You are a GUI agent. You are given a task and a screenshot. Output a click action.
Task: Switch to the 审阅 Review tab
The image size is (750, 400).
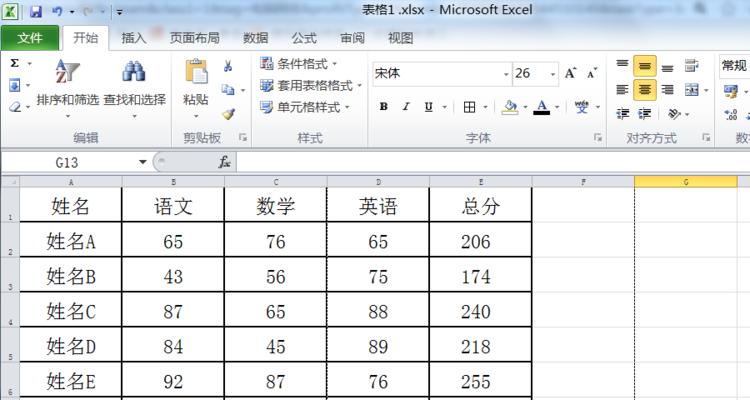pos(353,38)
